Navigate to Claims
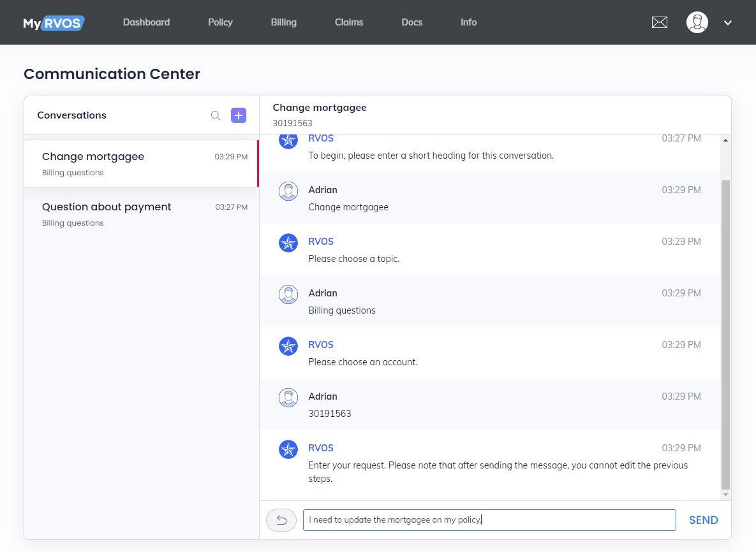The height and width of the screenshot is (552, 756). [349, 22]
